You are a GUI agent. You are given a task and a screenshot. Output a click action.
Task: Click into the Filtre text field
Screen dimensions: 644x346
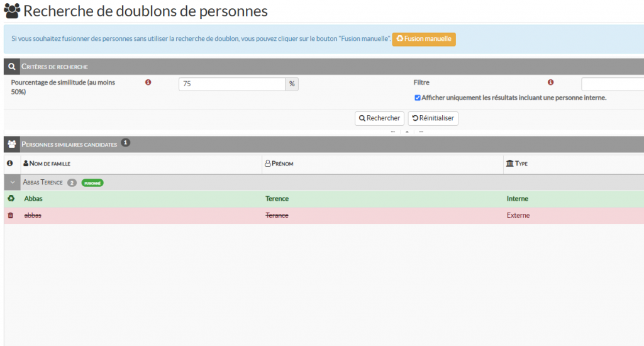(x=612, y=84)
